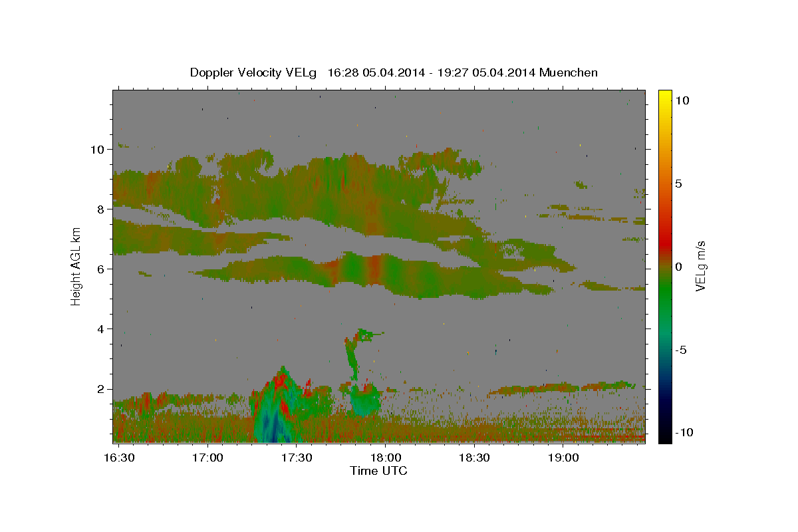Click the 18:00 time tick label
The image size is (798, 532).
pos(385,458)
